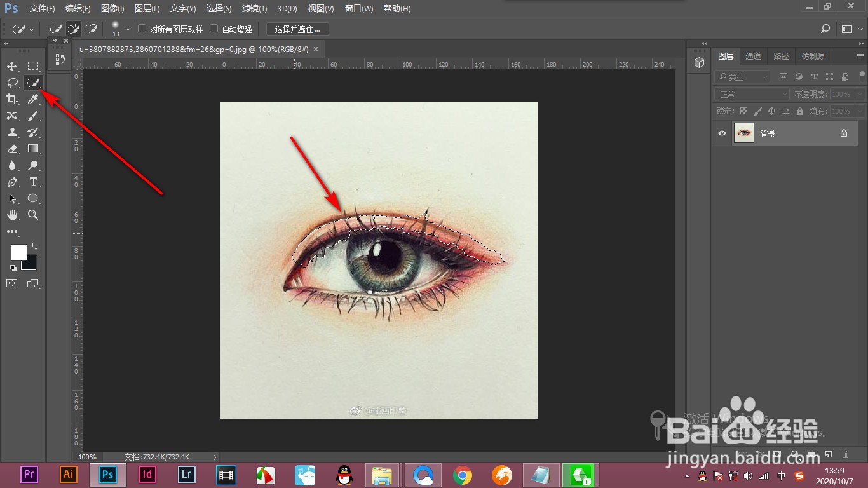Select the Move tool
The width and height of the screenshot is (868, 488).
click(x=12, y=66)
